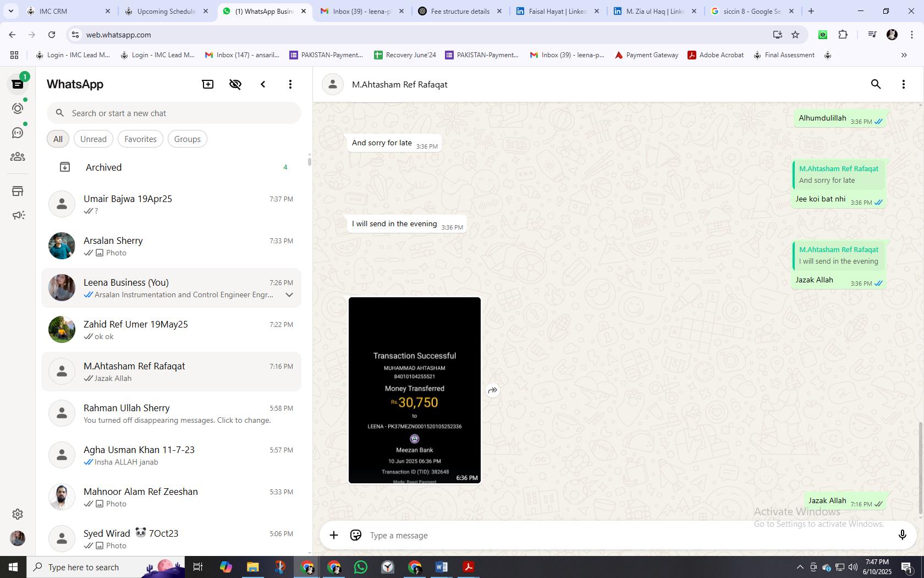Reload the WhatsApp web page
The width and height of the screenshot is (924, 578).
tap(52, 35)
